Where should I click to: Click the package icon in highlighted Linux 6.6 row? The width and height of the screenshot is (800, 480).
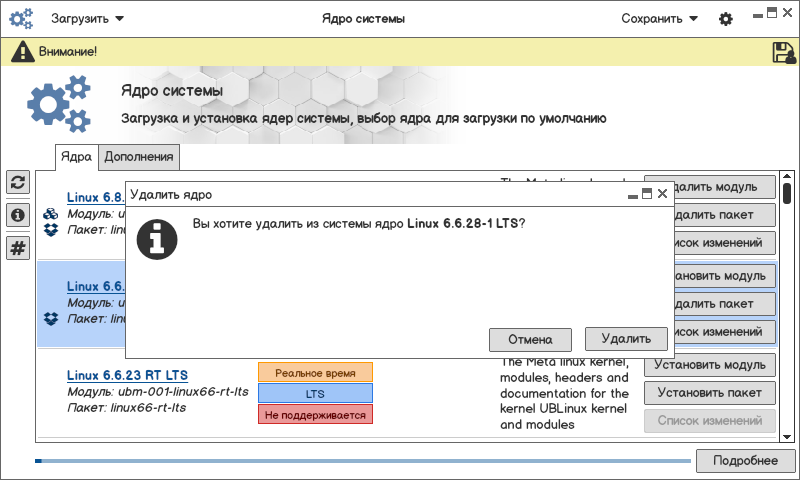(51, 319)
